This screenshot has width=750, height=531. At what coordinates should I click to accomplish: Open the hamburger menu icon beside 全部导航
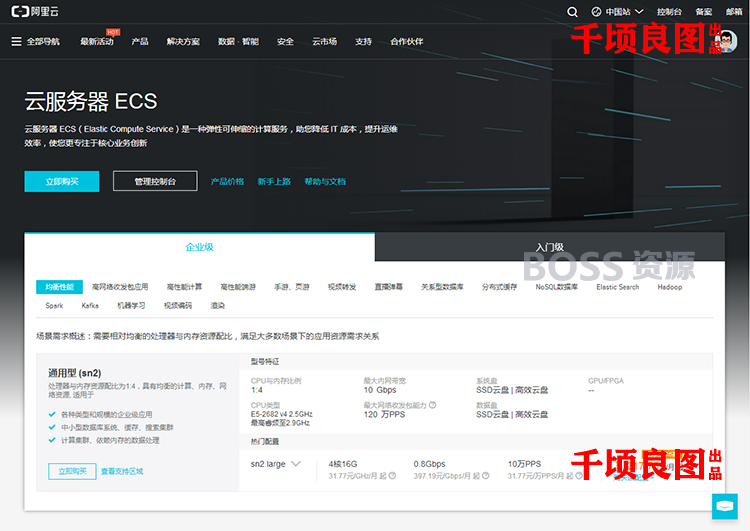16,42
